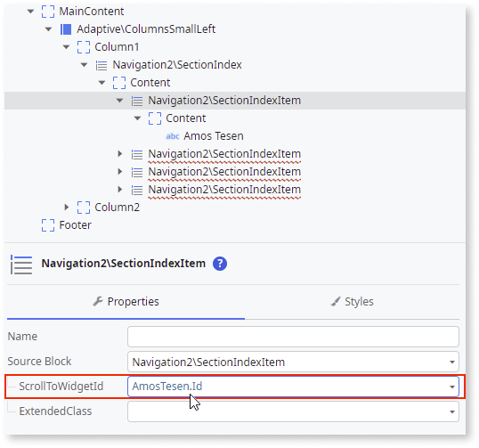Click the Name input field

click(293, 337)
